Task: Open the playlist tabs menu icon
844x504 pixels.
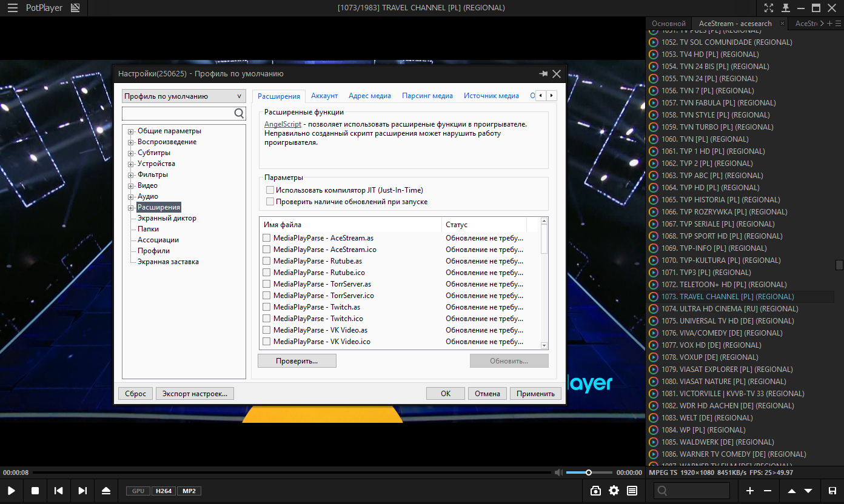Action: [837, 24]
